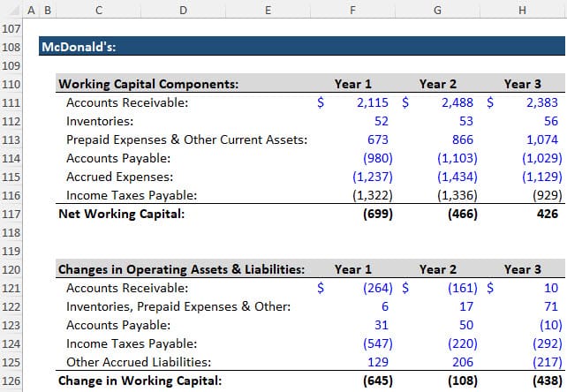Select column G header
Viewport: 567px width, 392px height.
coord(437,10)
